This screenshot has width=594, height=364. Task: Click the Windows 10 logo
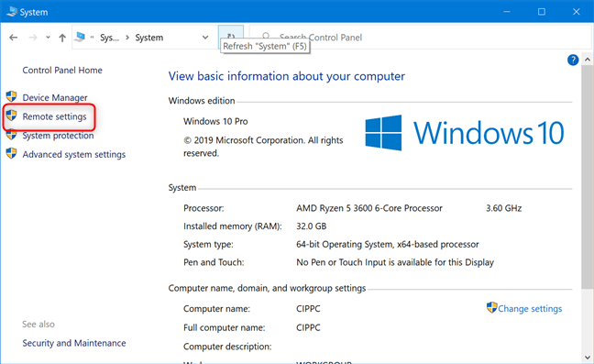coord(465,133)
